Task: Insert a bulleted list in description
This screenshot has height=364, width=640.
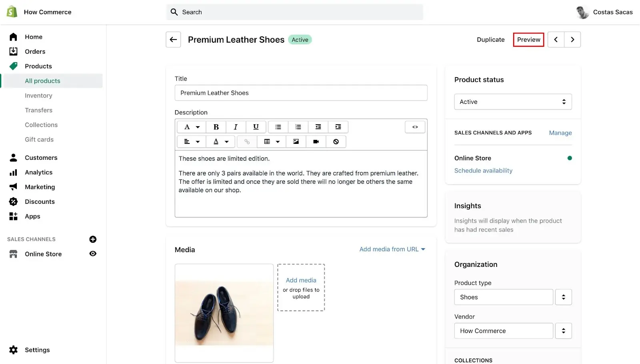Action: (x=278, y=127)
